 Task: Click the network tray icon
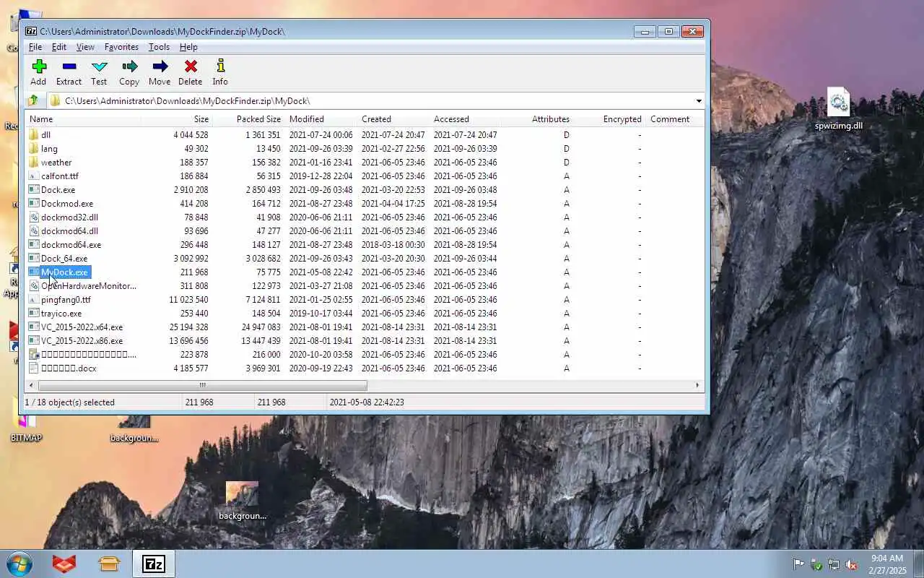pos(834,564)
